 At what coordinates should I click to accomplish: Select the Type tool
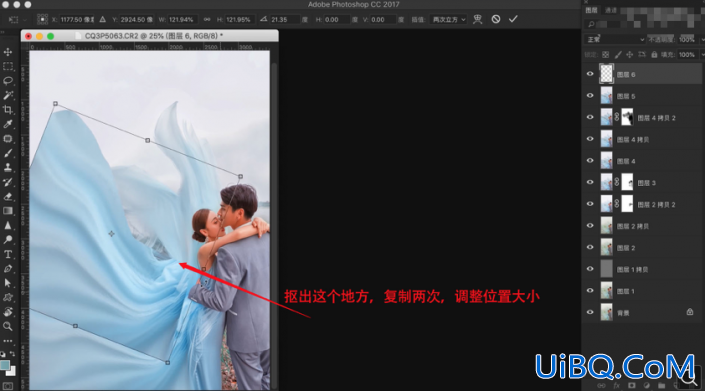8,254
